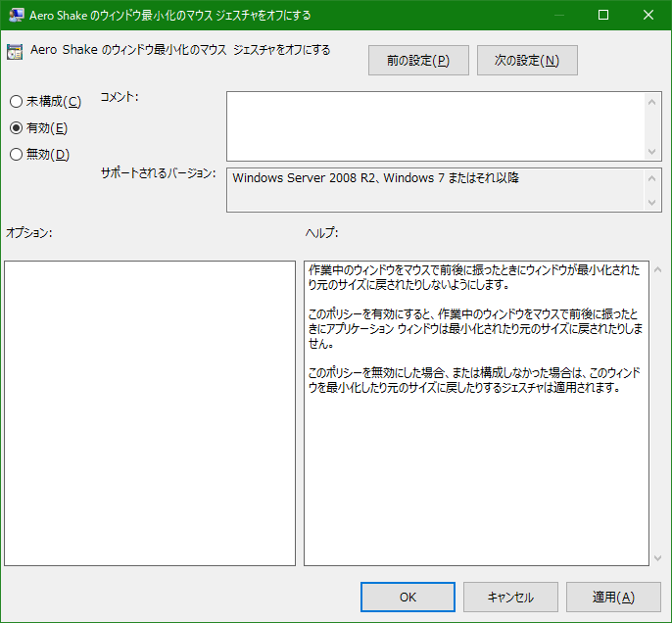This screenshot has height=623, width=672.
Task: Click inside the コメント text box
Action: click(x=435, y=126)
